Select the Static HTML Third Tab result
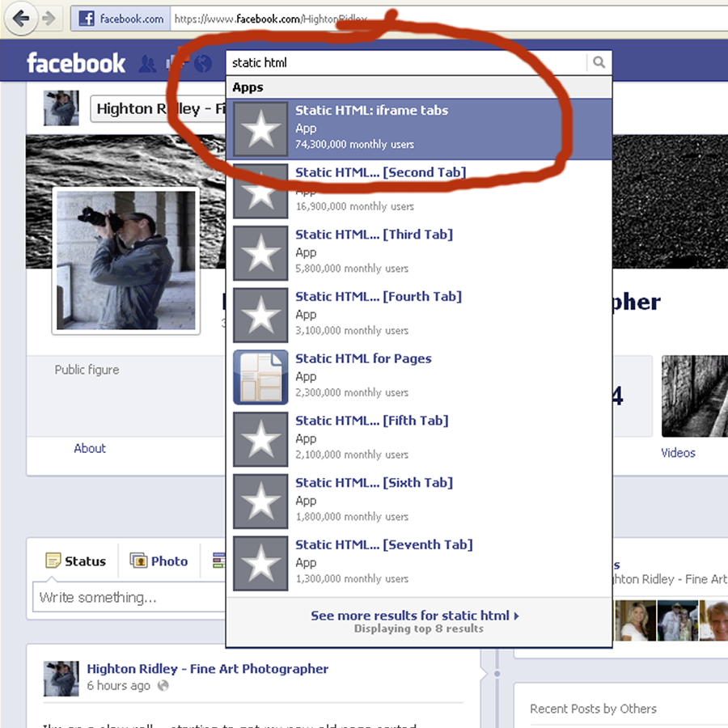This screenshot has width=728, height=728. click(419, 253)
